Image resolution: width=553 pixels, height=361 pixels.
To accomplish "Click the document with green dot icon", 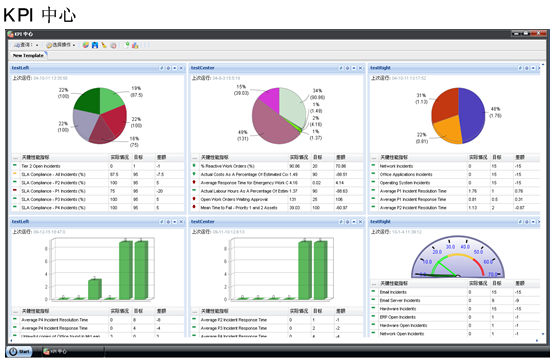I will tap(127, 45).
